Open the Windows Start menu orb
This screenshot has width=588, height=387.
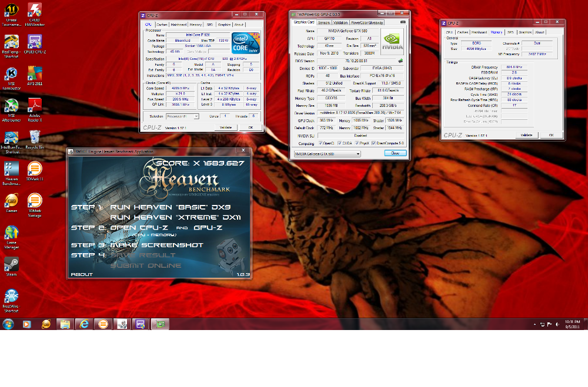click(x=8, y=324)
